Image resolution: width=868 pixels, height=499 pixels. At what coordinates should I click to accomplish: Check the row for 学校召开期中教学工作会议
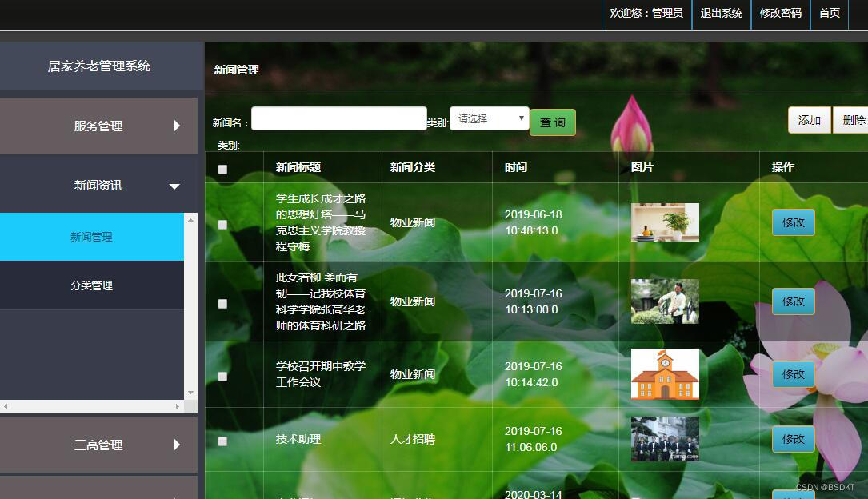222,377
